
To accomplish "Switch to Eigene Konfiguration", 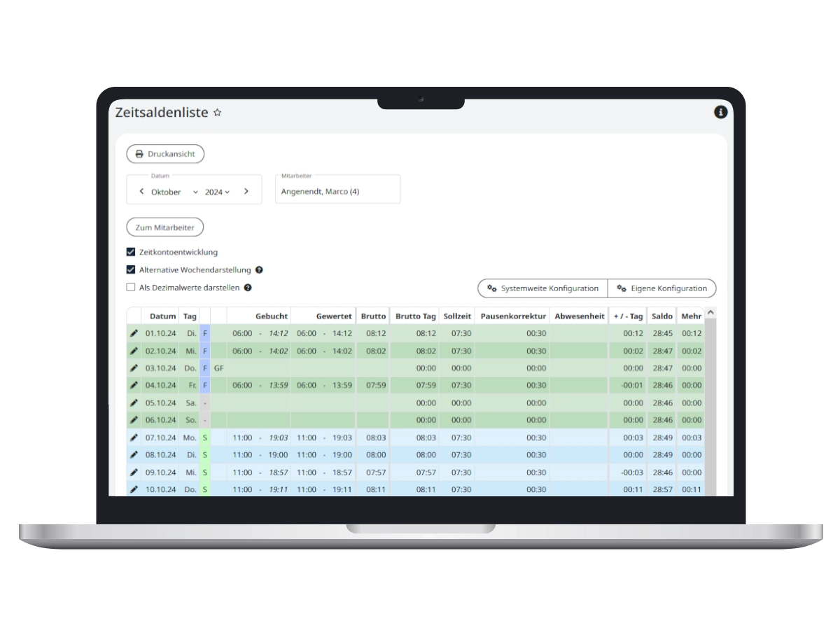I will (x=661, y=288).
